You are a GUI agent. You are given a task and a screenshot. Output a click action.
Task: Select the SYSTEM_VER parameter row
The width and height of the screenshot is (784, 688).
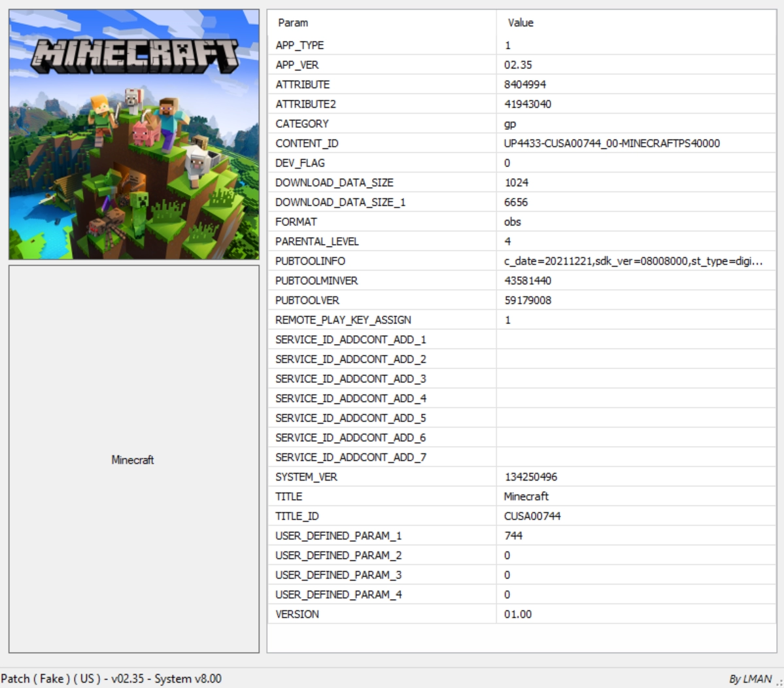(x=306, y=477)
